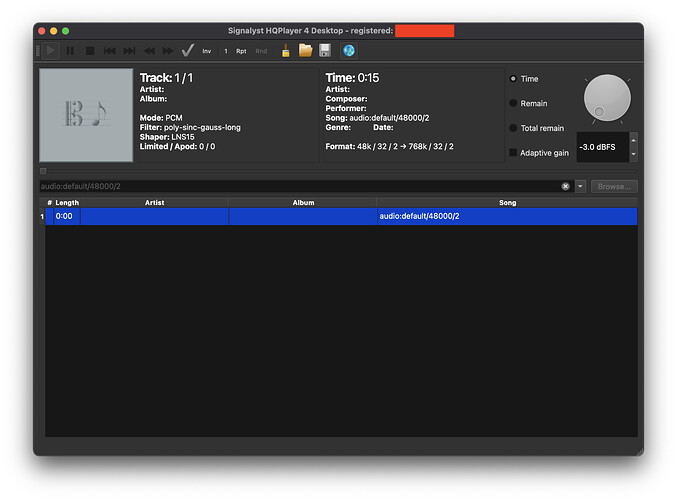Click the album cover art placeholder

[x=86, y=115]
